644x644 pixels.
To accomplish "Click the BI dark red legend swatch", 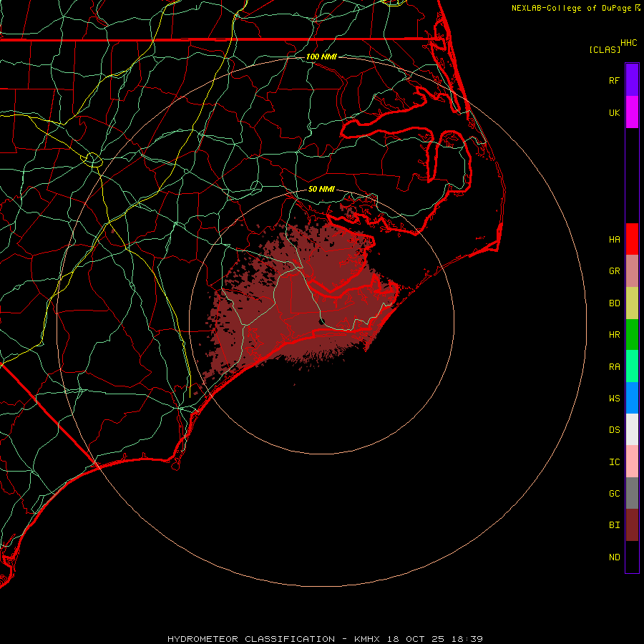I will 632,525.
